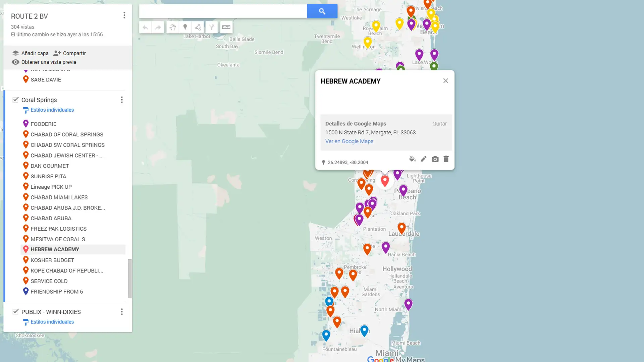Uncheck the Coral Springs layer checkbox

[x=15, y=100]
